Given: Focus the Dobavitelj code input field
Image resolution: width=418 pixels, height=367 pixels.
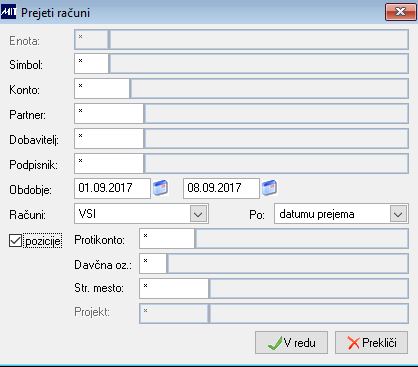Looking at the screenshot, I should 109,139.
